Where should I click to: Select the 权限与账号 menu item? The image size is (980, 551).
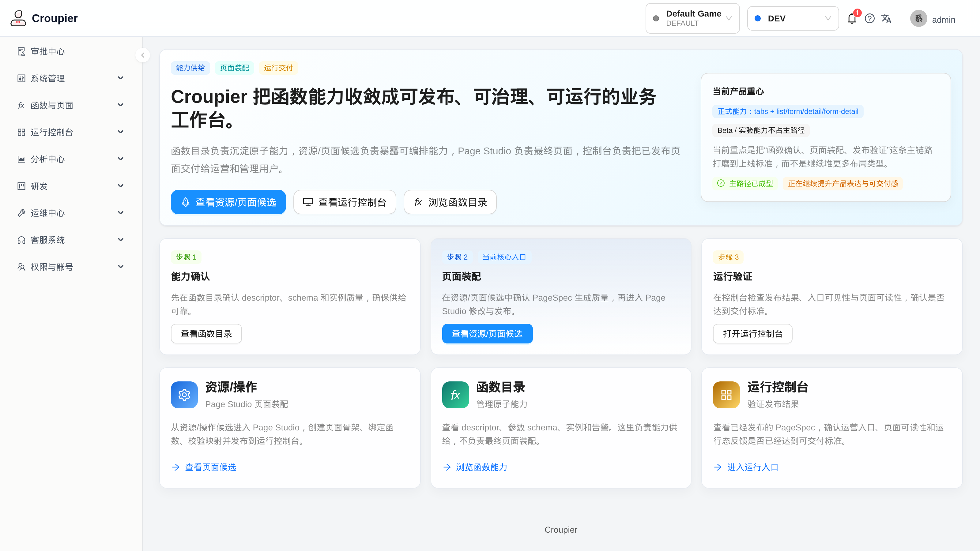[x=71, y=267]
